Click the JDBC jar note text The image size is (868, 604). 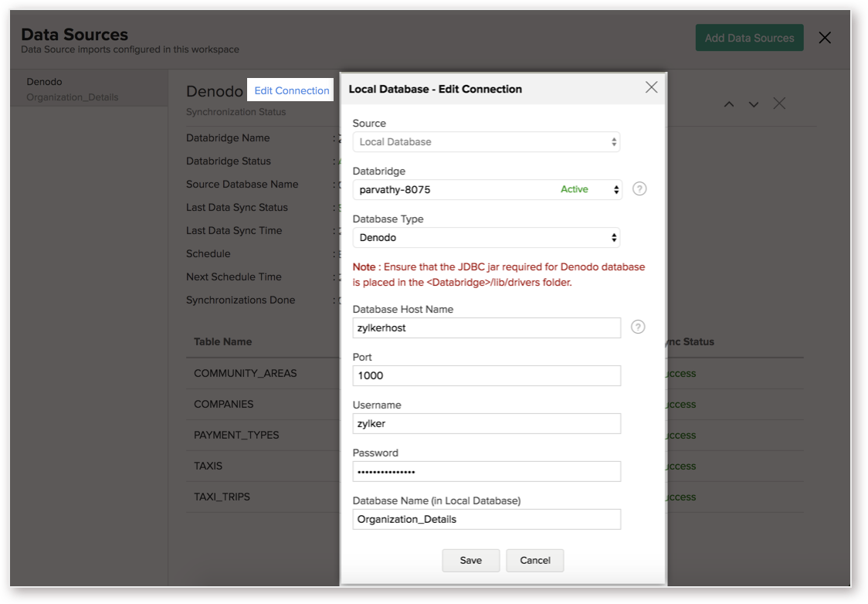(499, 275)
